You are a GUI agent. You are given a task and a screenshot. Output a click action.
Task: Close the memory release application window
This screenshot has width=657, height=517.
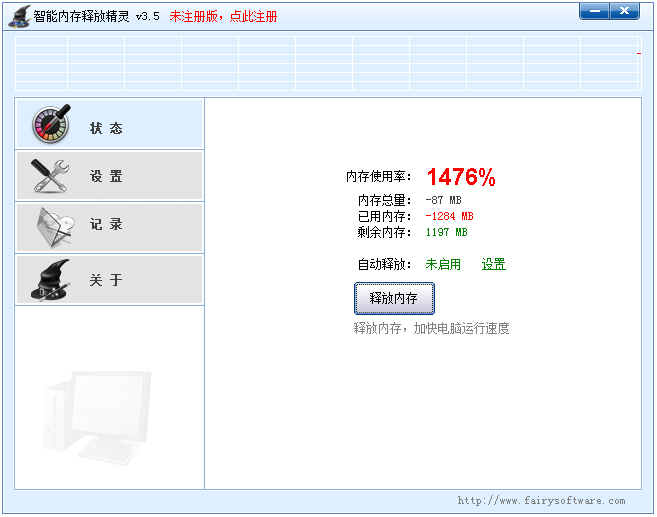[624, 11]
